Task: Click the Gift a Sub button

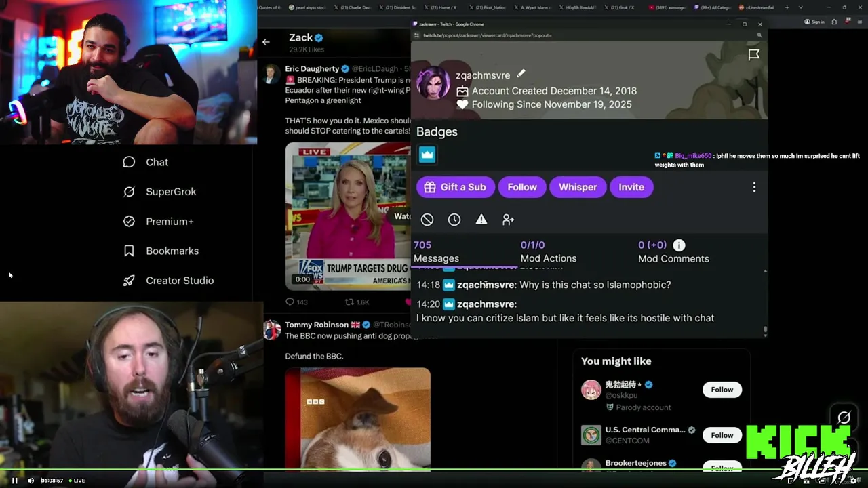Action: tap(455, 187)
